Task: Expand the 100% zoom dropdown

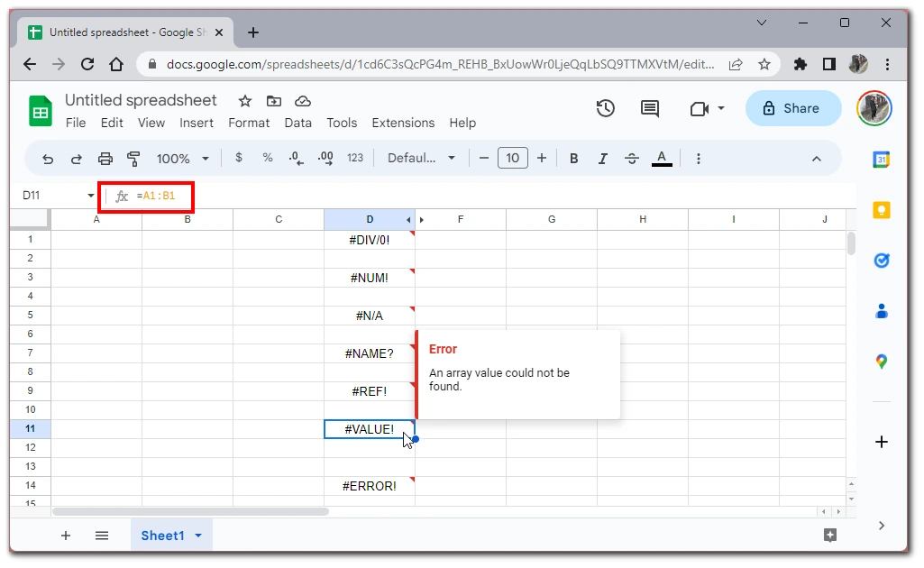Action: (182, 159)
